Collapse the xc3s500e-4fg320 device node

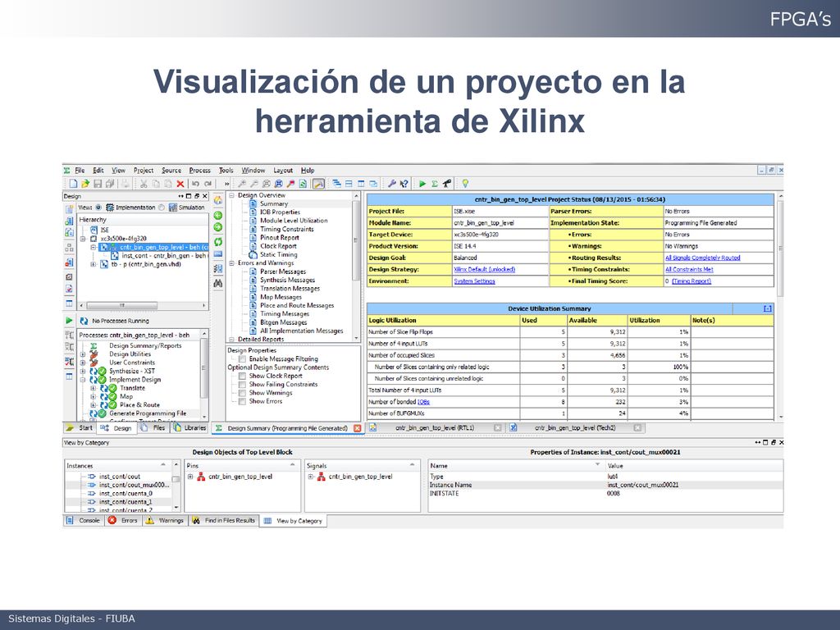(x=83, y=239)
